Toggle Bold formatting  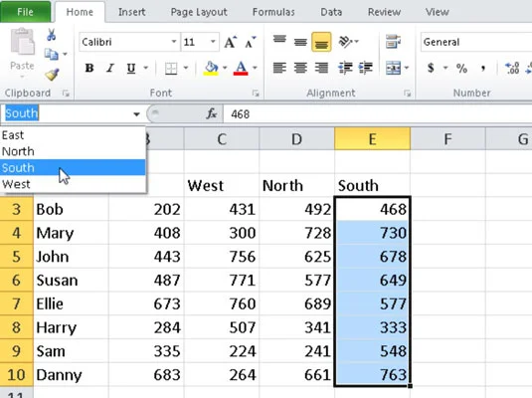tap(89, 69)
